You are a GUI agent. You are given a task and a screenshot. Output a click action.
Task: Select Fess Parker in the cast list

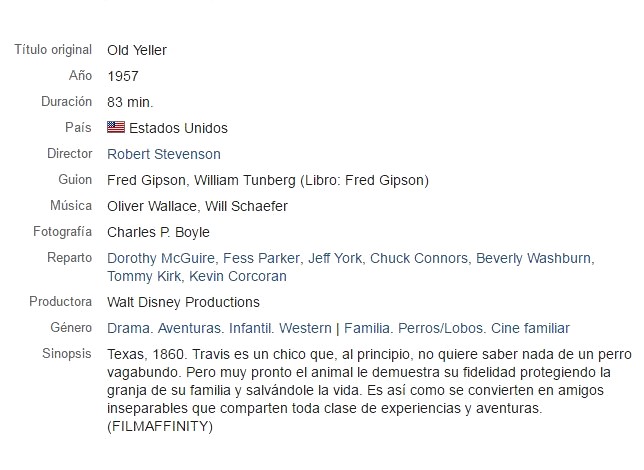click(x=261, y=258)
